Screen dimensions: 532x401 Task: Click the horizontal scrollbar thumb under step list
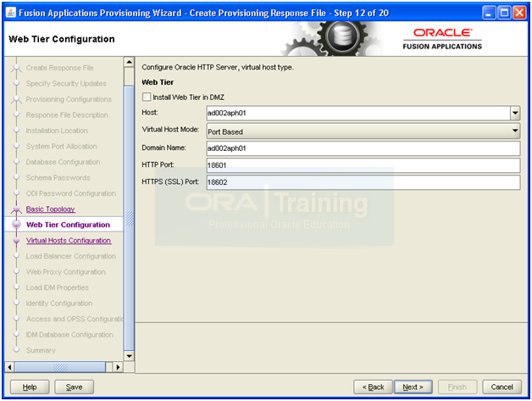click(x=60, y=367)
